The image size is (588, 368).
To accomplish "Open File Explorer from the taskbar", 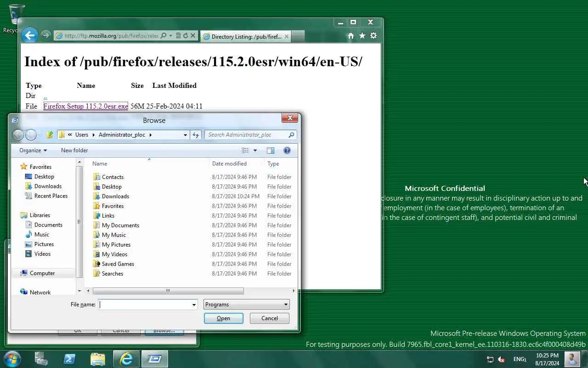I will 97,359.
